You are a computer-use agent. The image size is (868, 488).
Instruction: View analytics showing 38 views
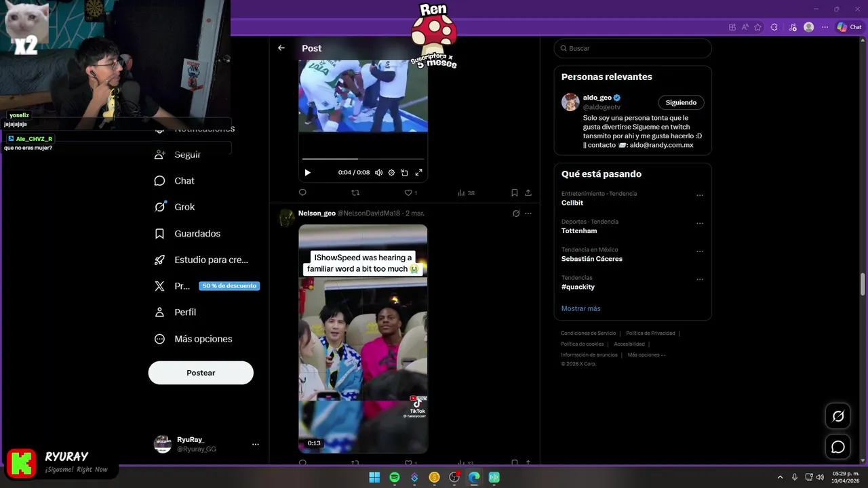point(466,193)
